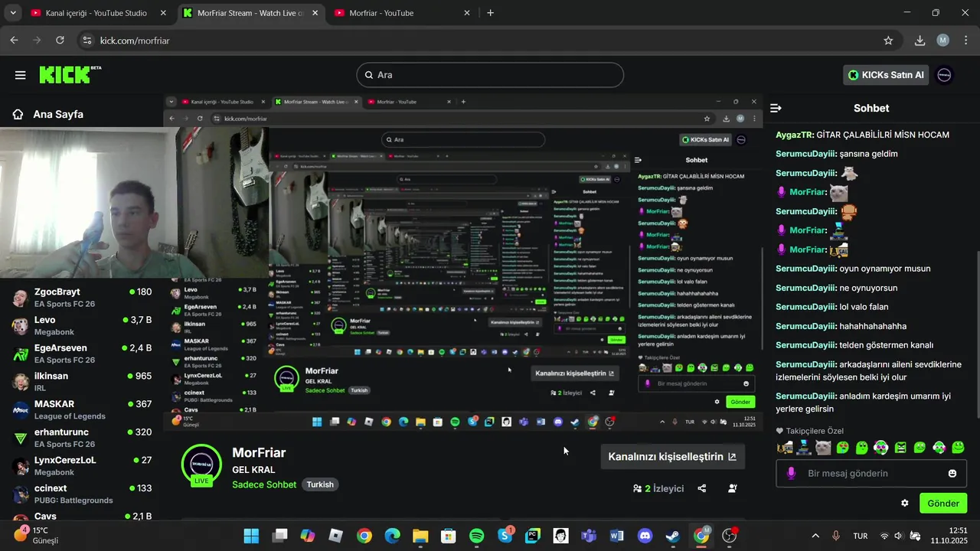Click the KICKs Satın Al button
Viewport: 980px width, 551px height.
point(885,75)
